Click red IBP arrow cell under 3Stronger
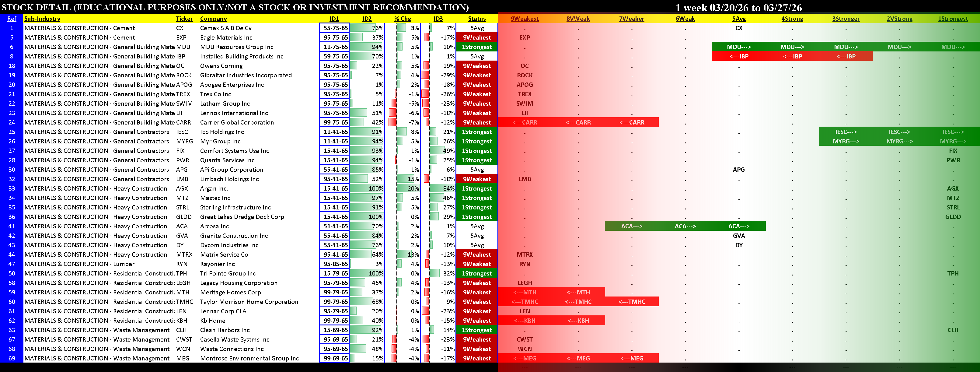 (846, 56)
